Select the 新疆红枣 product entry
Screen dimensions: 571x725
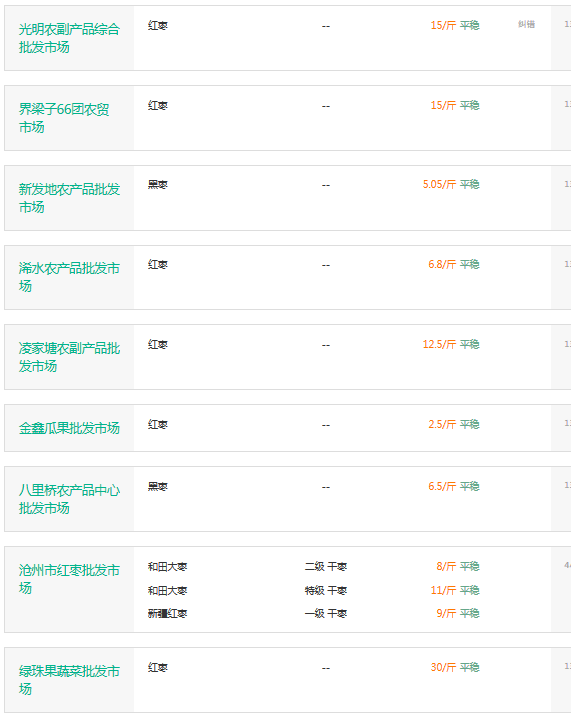pos(167,614)
